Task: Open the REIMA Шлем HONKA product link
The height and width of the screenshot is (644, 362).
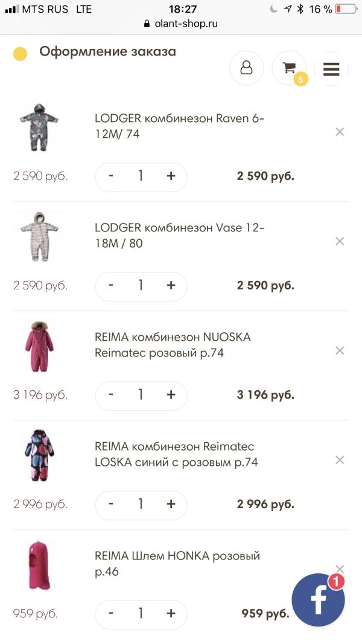Action: (177, 563)
